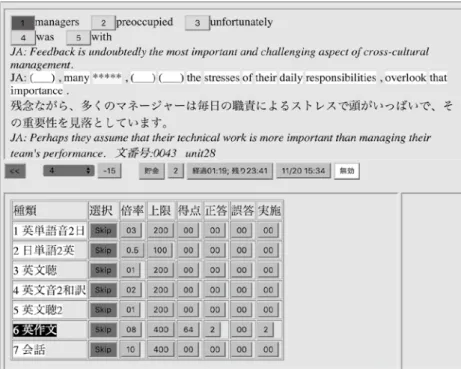Click the 正答 column header
This screenshot has width=461, height=369.
click(216, 210)
